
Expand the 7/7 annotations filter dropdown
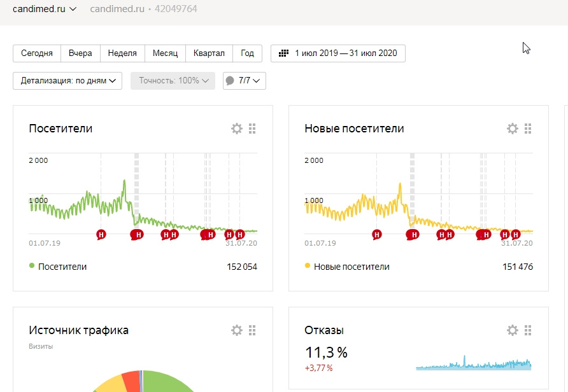[x=245, y=81]
